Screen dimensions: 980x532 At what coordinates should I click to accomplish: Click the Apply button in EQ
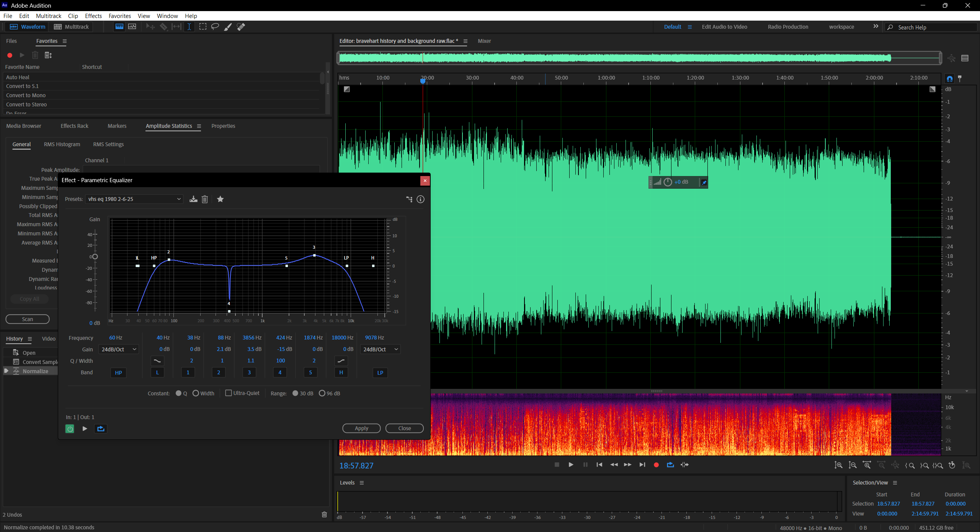(361, 428)
